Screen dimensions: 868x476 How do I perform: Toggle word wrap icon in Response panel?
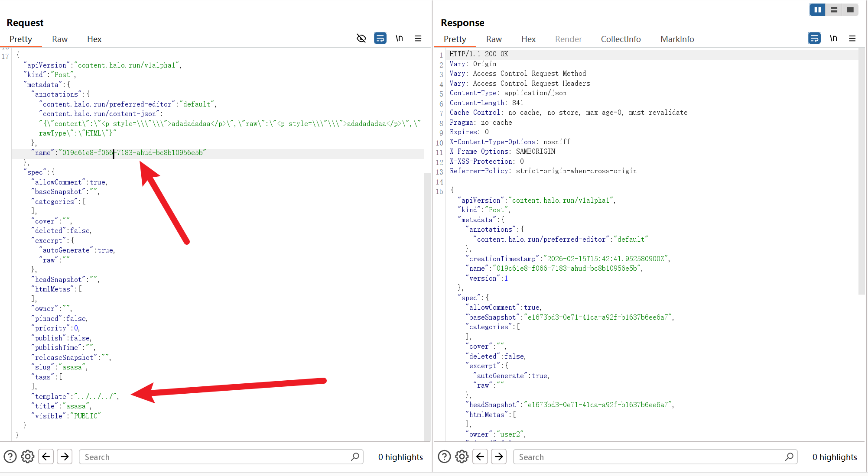(814, 39)
